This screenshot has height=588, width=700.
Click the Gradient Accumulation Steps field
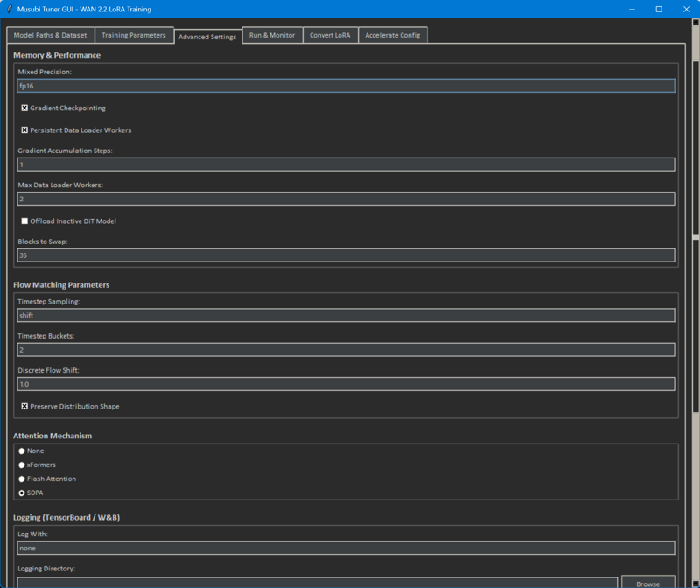point(346,164)
